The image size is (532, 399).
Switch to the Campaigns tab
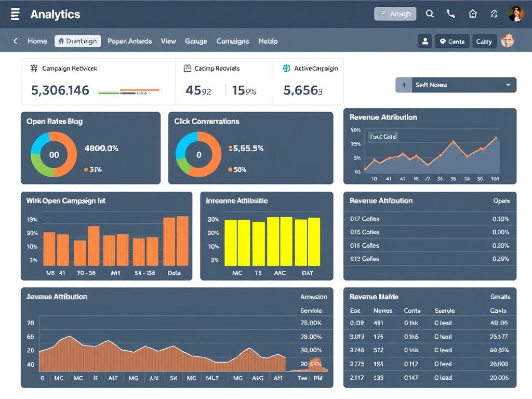233,41
